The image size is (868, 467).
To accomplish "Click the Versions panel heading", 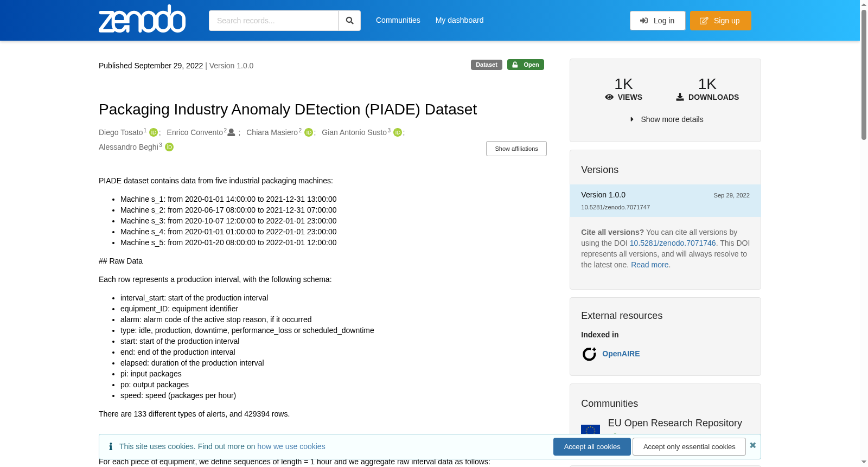I will coord(599,170).
